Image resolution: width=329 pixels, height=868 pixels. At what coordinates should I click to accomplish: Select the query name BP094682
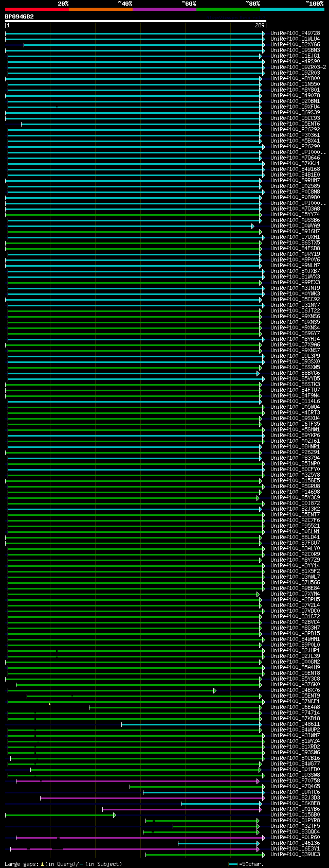pos(20,16)
